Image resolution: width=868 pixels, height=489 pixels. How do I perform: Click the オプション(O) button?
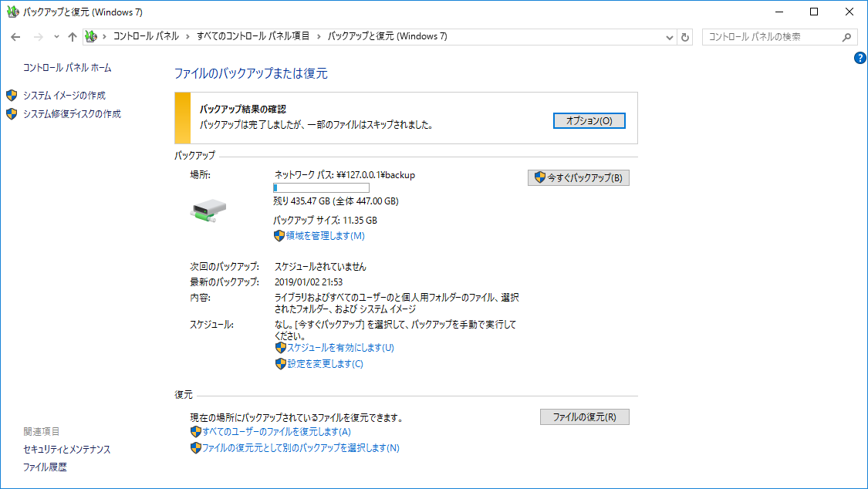pos(589,120)
